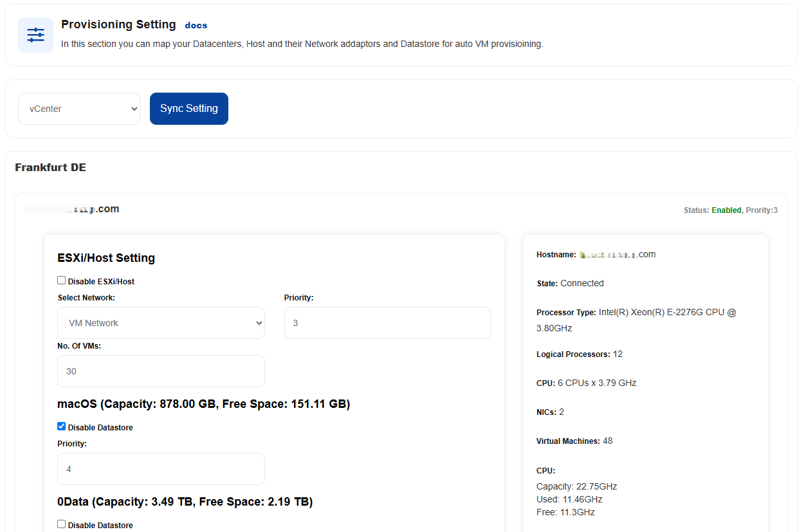Click the macOS datastore Priority field
The image size is (804, 532).
pos(161,469)
